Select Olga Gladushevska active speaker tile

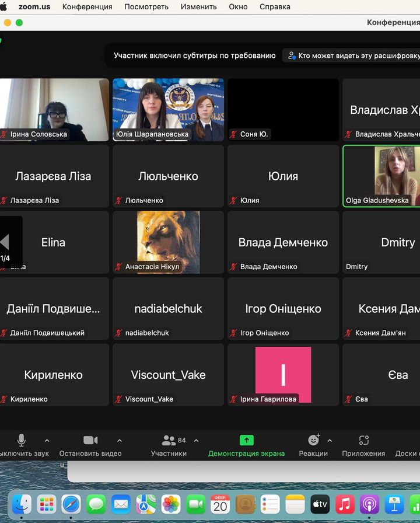click(x=381, y=176)
